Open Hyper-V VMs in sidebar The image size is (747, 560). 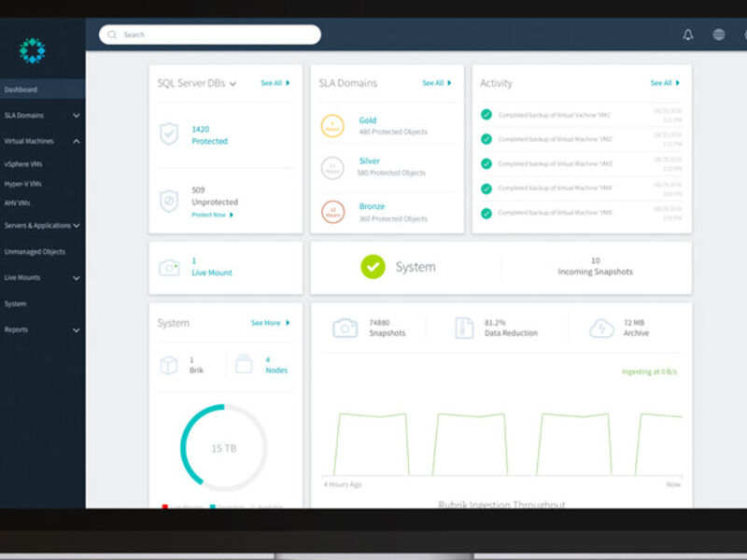22,184
